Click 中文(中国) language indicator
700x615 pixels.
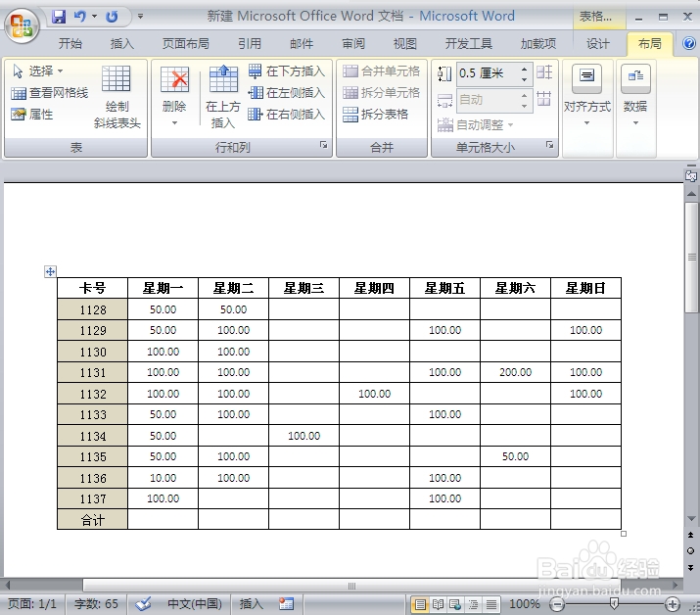pyautogui.click(x=194, y=604)
